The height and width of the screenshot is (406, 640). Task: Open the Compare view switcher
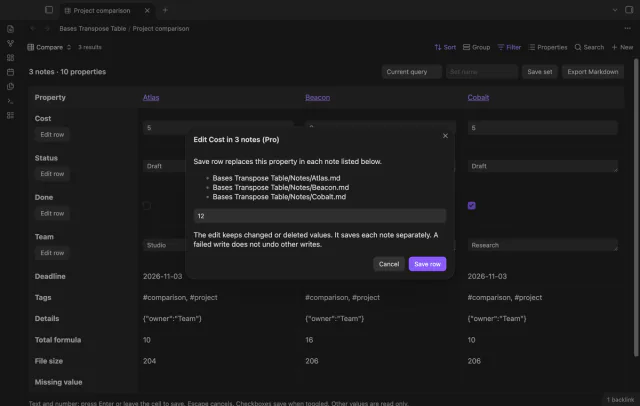pyautogui.click(x=49, y=47)
